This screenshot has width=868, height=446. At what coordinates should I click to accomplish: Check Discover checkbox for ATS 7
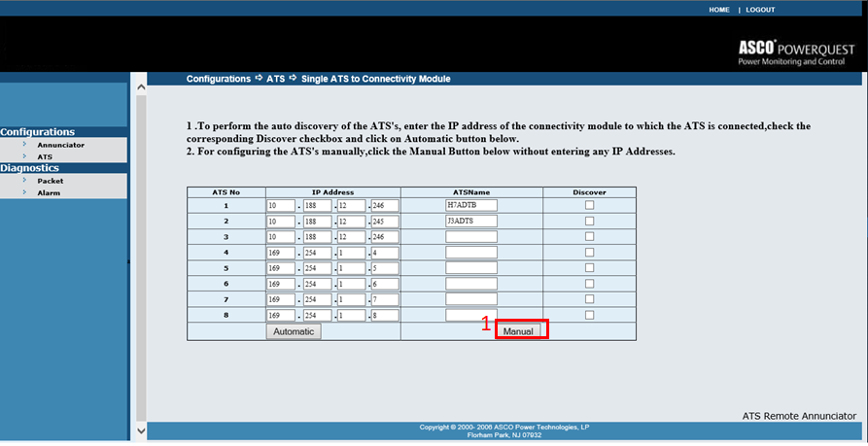tap(590, 299)
